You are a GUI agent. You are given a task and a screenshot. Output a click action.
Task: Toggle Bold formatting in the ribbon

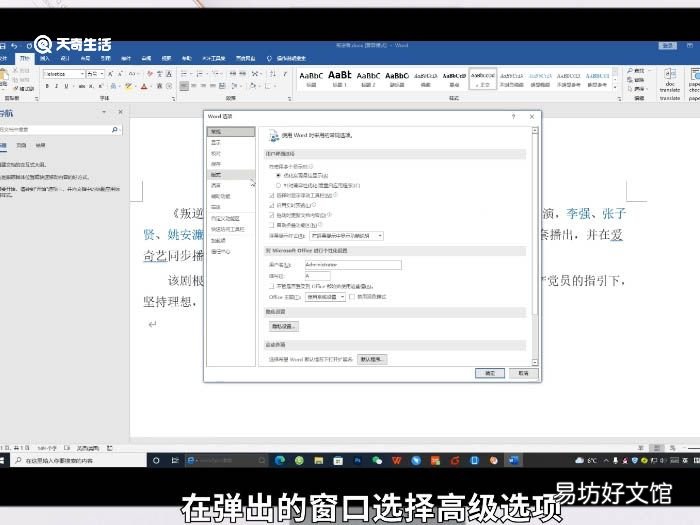click(47, 86)
